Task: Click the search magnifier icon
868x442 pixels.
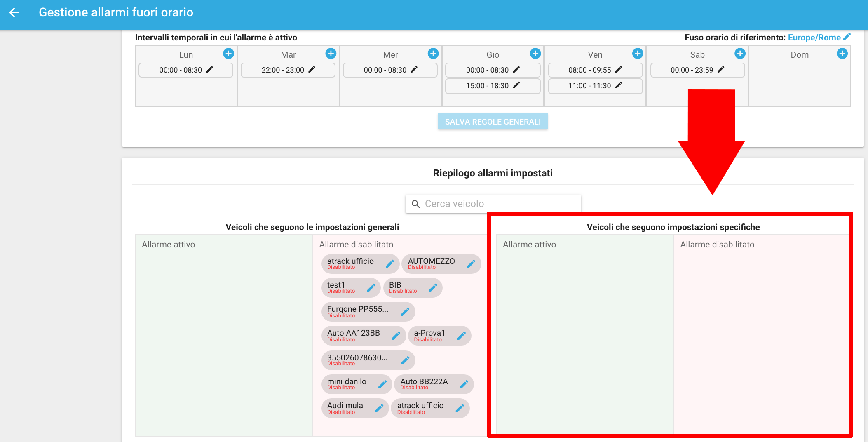Action: (415, 204)
